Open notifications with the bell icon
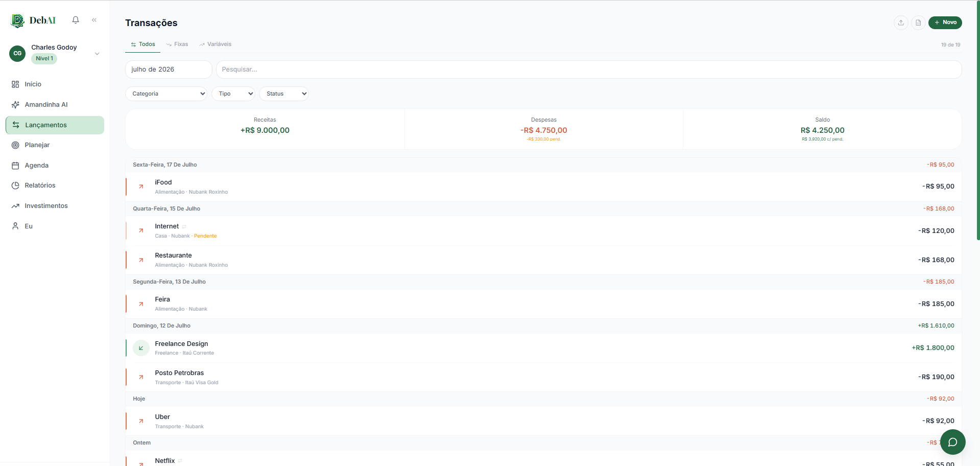This screenshot has width=980, height=466. [76, 20]
